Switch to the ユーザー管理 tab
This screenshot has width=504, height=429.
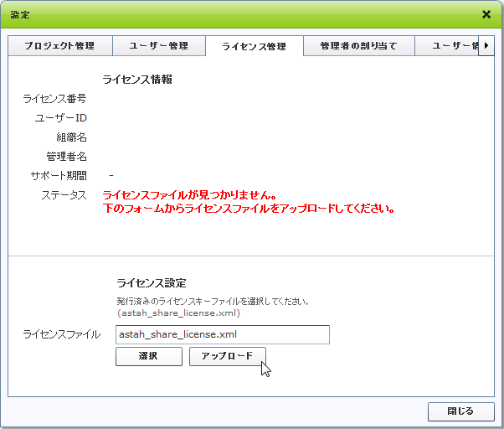coord(159,46)
